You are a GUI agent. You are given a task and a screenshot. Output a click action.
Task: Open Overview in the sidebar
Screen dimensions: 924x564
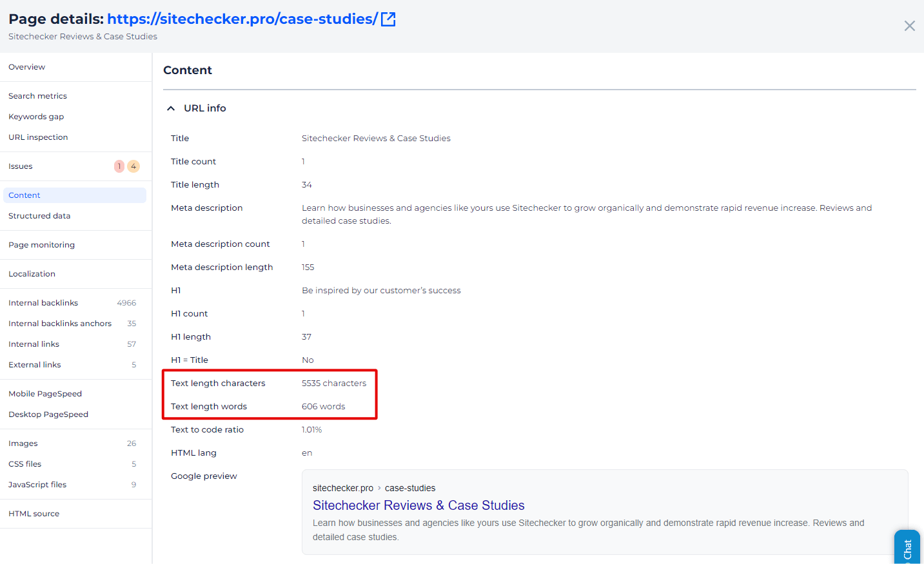pos(27,67)
